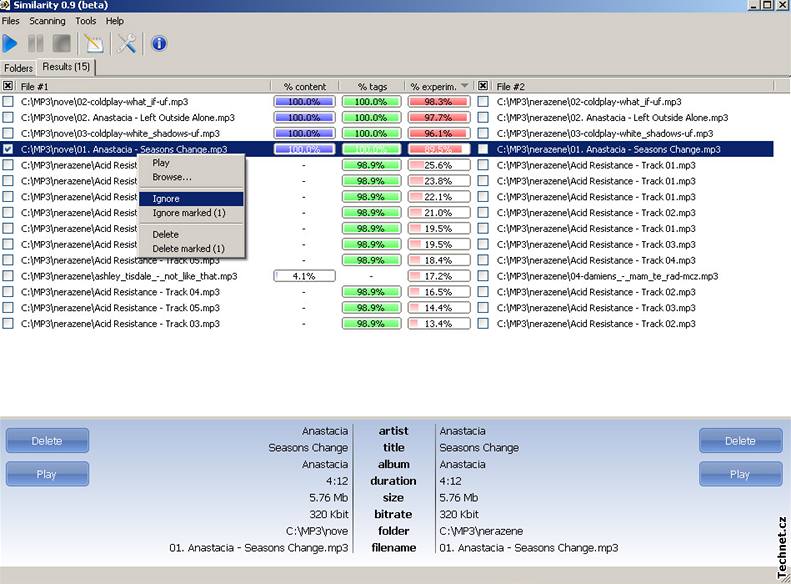Start scanning with the blue play icon
The width and height of the screenshot is (791, 584).
tap(11, 44)
